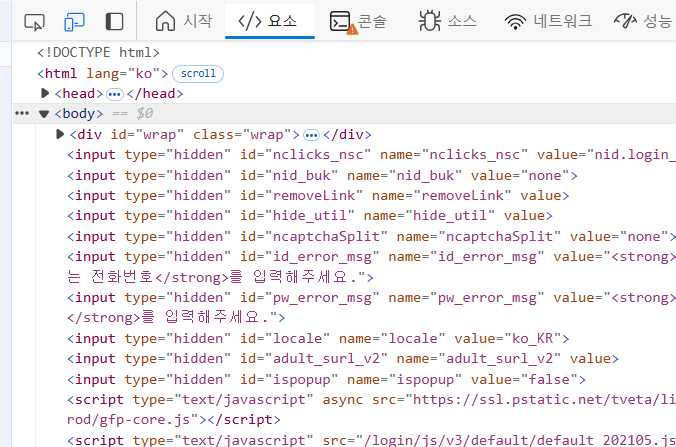
Task: Select the nclicks_nsc hidden input row
Action: coord(371,155)
